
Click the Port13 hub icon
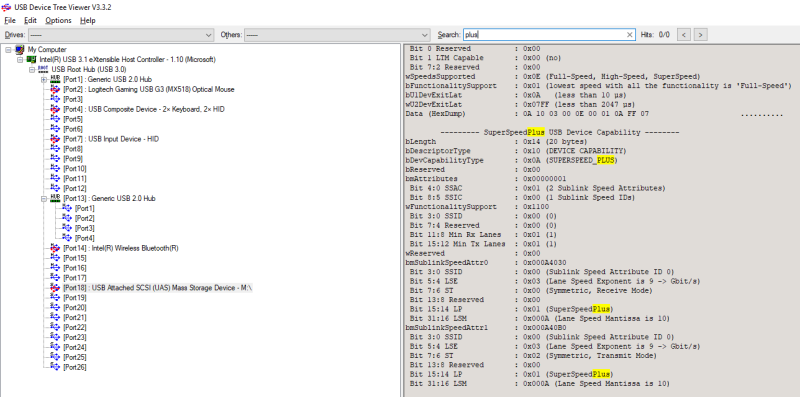[55, 198]
